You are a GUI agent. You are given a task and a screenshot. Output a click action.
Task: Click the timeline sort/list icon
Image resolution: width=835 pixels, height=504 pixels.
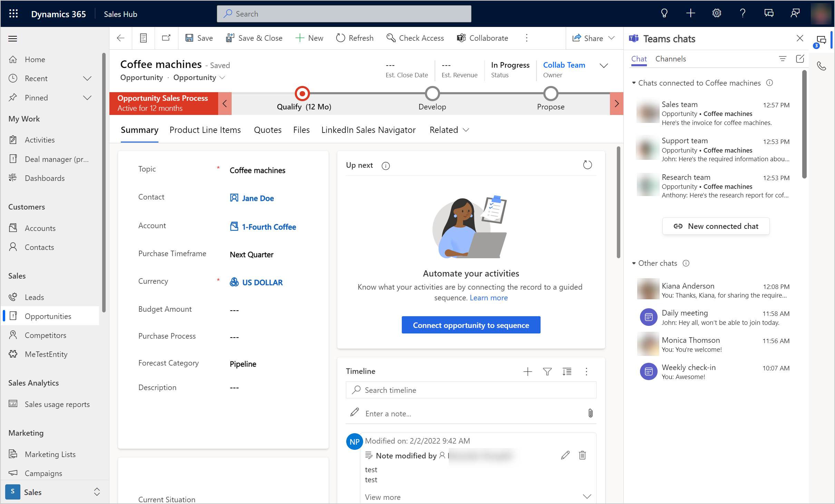[x=566, y=371]
